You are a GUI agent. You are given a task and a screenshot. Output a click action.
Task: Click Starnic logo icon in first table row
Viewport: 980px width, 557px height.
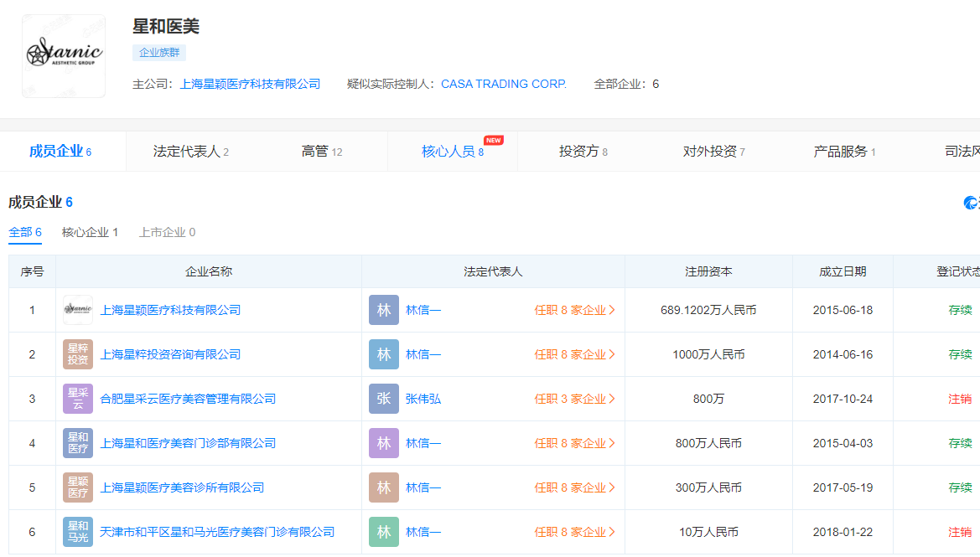78,310
